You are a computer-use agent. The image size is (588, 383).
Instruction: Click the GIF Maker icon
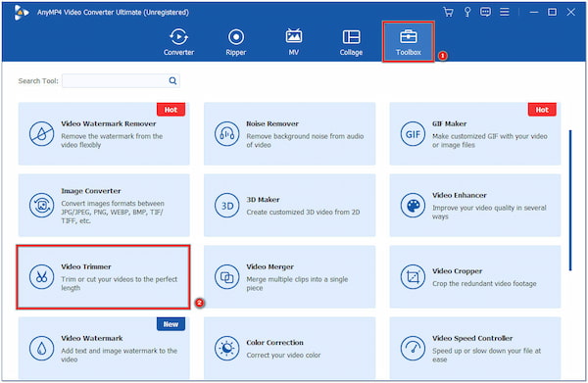[413, 134]
